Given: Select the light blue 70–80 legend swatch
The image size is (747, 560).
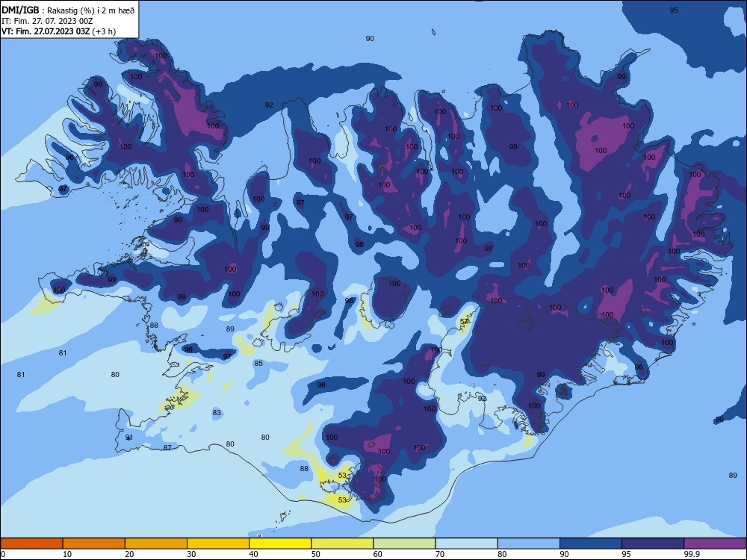Looking at the screenshot, I should [466, 544].
